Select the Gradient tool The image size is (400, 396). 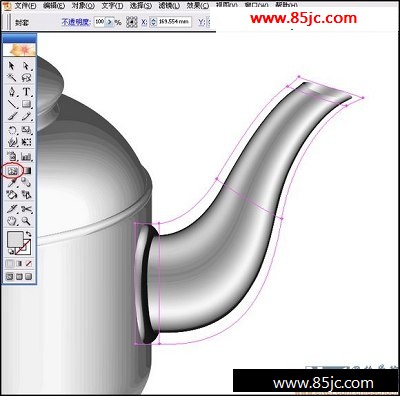point(27,171)
